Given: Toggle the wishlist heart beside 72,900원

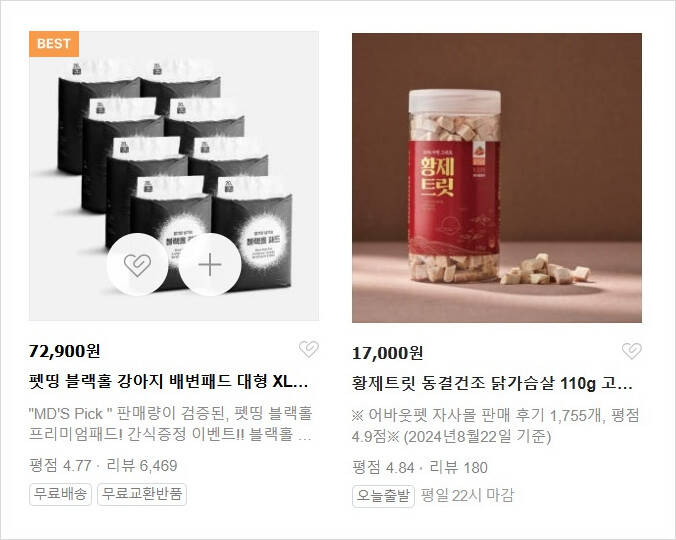Looking at the screenshot, I should click(309, 349).
